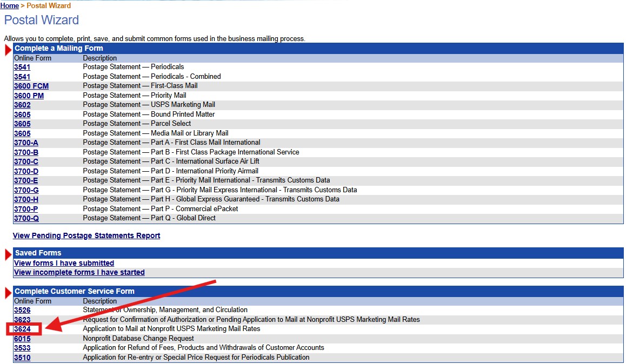Viewport: 626px width, 364px height.
Task: Select the Saved Forms section header
Action: tap(318, 253)
